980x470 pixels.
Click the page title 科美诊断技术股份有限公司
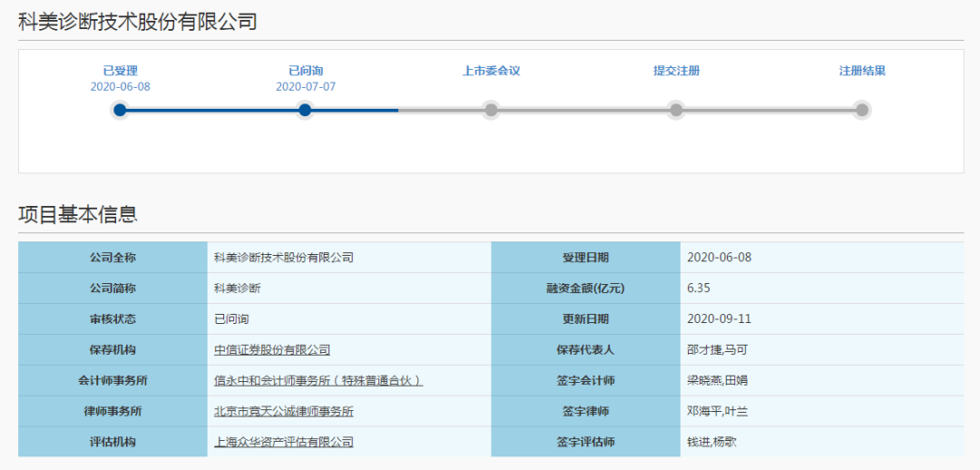pos(138,22)
